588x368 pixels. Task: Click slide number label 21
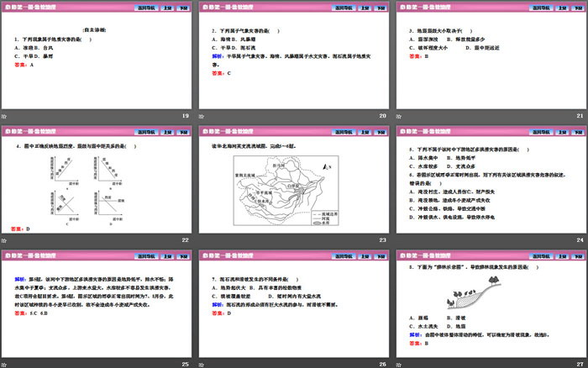pos(580,116)
